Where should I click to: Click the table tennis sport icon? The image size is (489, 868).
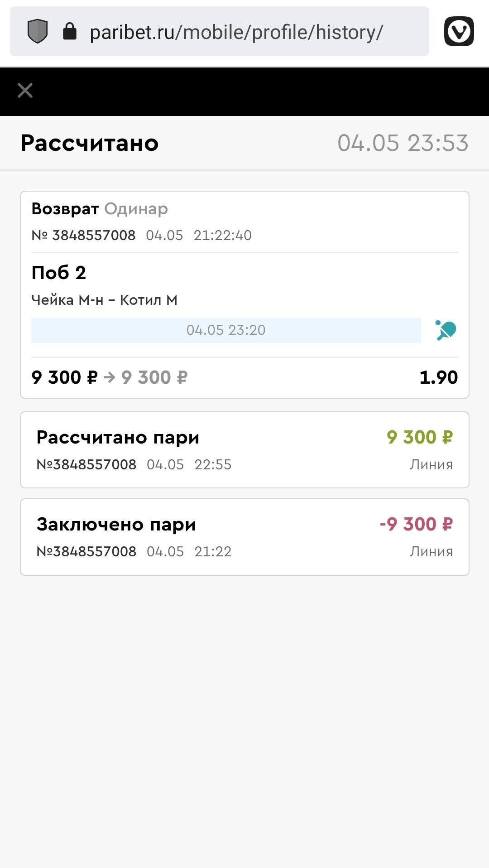446,330
